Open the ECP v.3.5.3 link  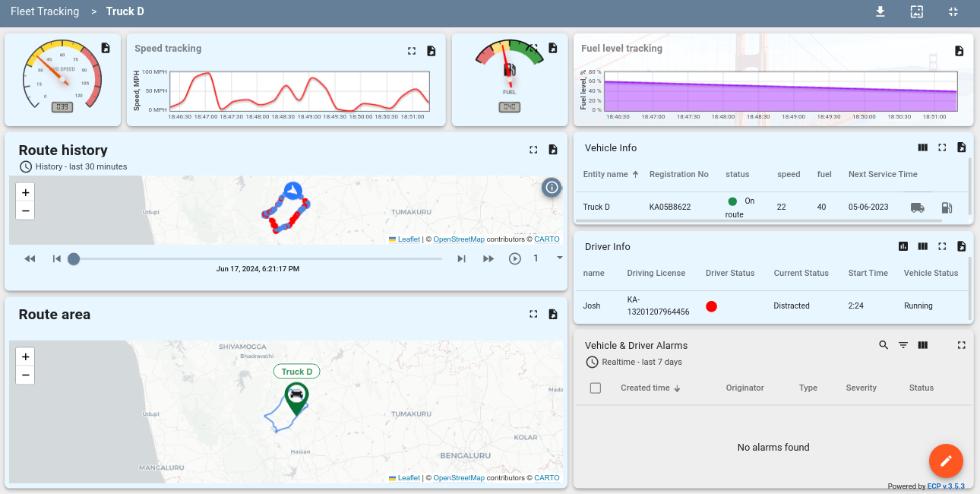(944, 486)
